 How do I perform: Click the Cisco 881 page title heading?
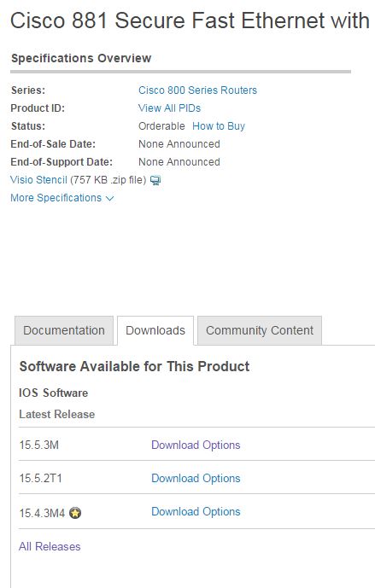(x=190, y=20)
